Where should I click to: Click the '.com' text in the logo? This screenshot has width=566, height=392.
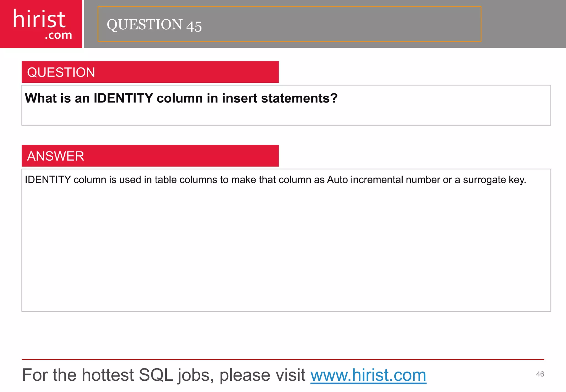pos(58,35)
